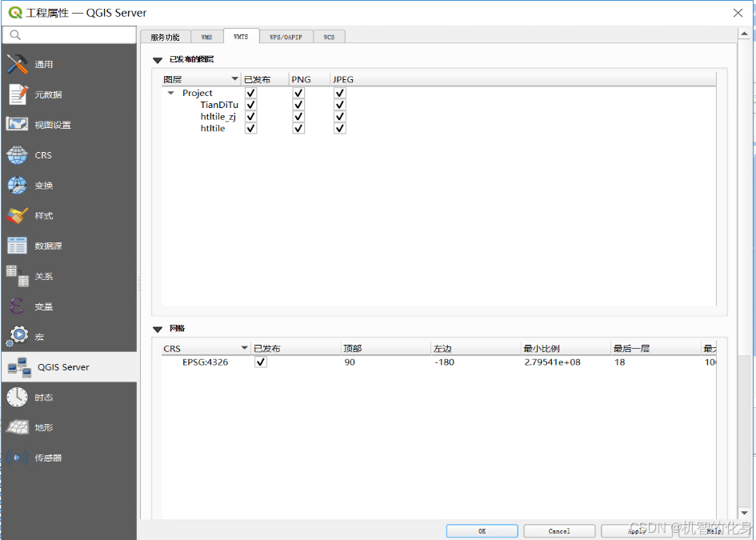
Task: Toggle PNG checkbox for TianDiTu layer
Action: pos(298,105)
